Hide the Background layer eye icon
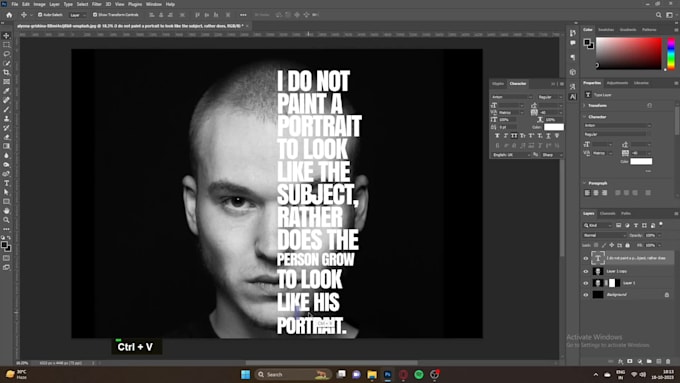The width and height of the screenshot is (680, 383). coord(585,295)
